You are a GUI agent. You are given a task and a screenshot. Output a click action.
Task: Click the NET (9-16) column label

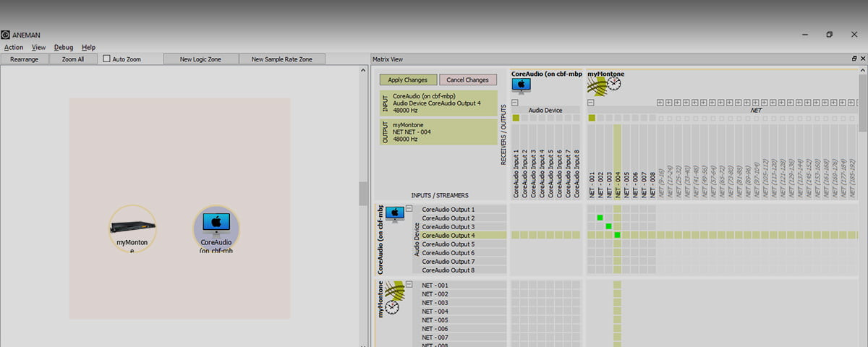660,182
